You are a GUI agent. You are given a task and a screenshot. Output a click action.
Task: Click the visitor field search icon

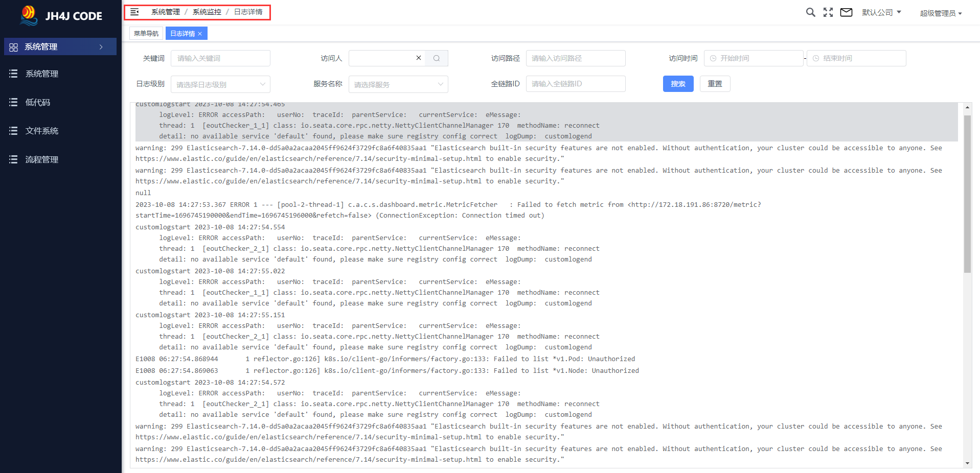click(x=437, y=58)
